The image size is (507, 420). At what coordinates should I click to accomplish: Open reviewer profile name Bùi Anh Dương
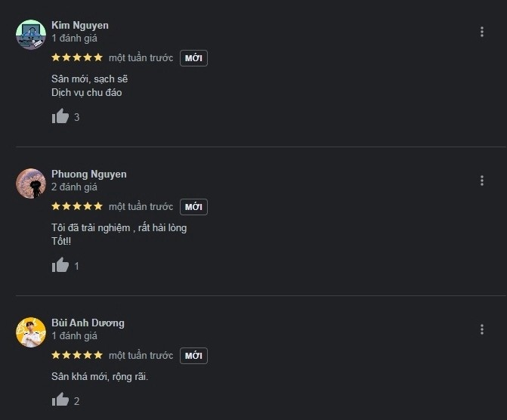88,323
